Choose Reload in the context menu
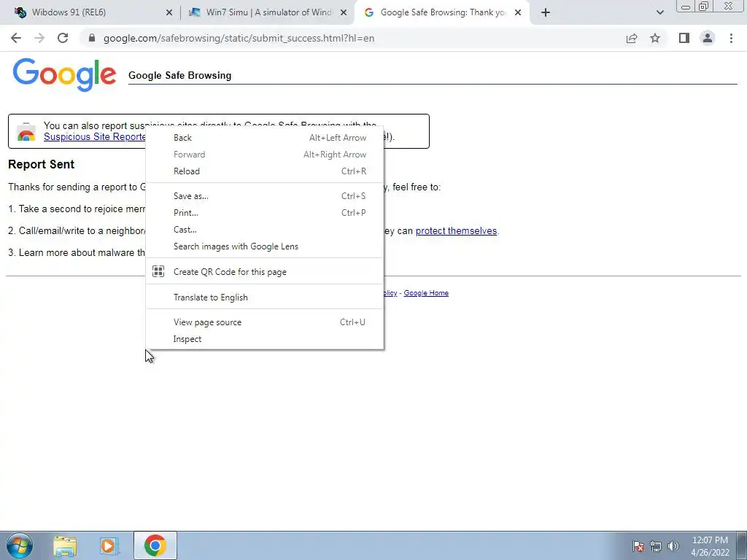The width and height of the screenshot is (747, 560). [x=264, y=171]
